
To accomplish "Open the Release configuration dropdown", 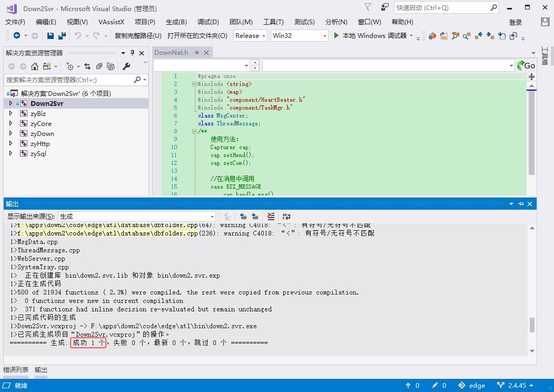I will point(250,36).
